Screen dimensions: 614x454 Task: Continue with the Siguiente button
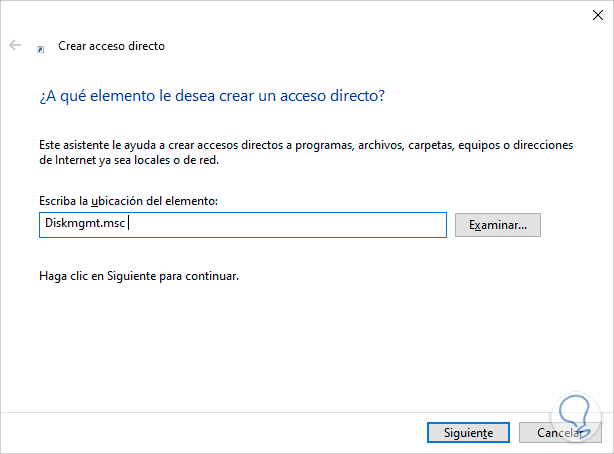point(461,433)
